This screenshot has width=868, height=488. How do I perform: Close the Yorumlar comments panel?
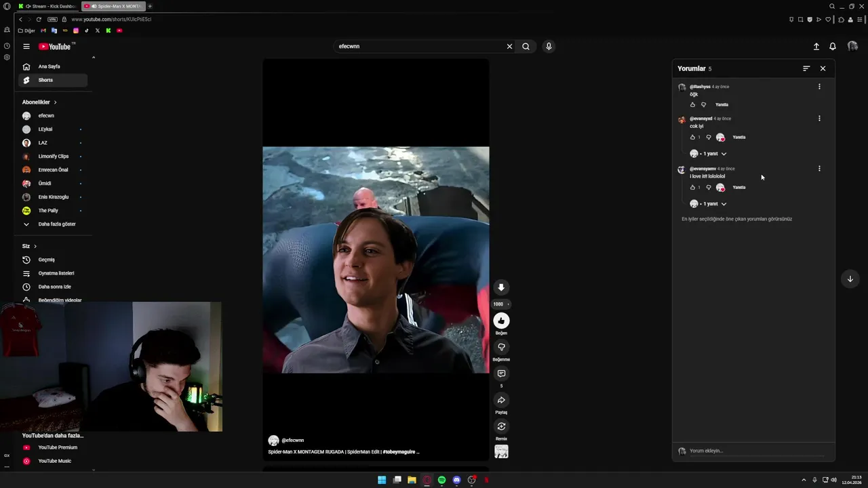coord(823,68)
